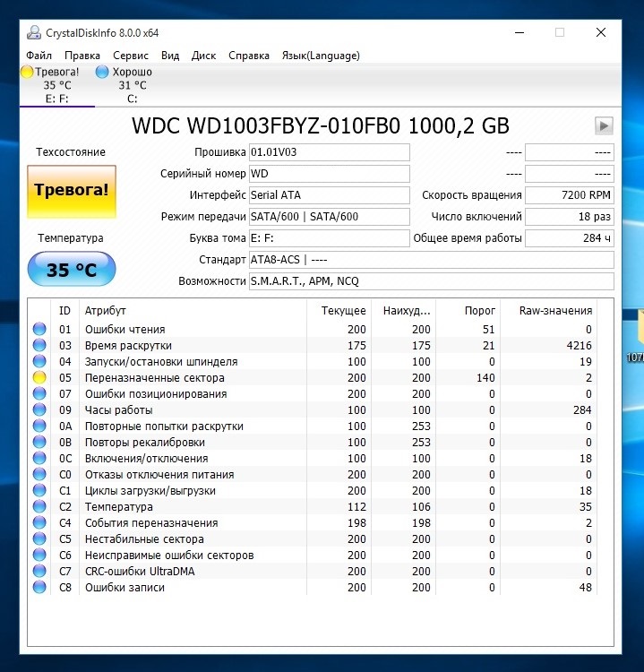The image size is (644, 672).
Task: Select the CRC-ошибки UltraDMA attribute text
Action: 140,572
